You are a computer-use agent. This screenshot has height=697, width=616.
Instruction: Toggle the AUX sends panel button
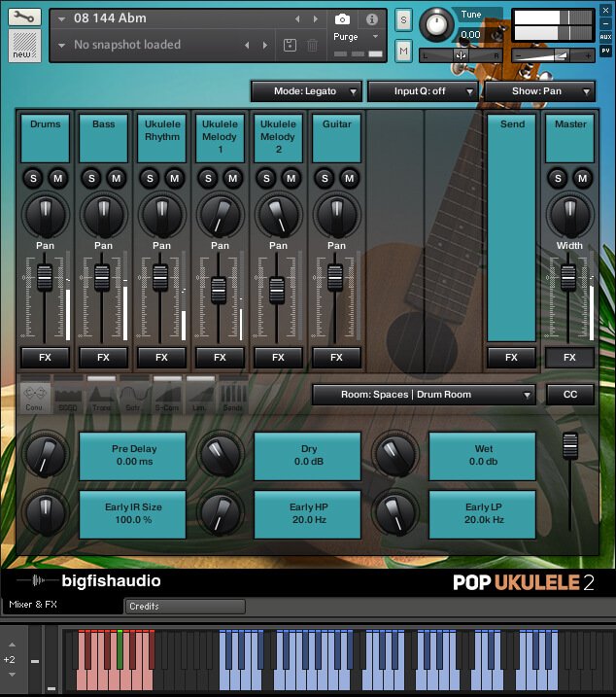pos(605,37)
